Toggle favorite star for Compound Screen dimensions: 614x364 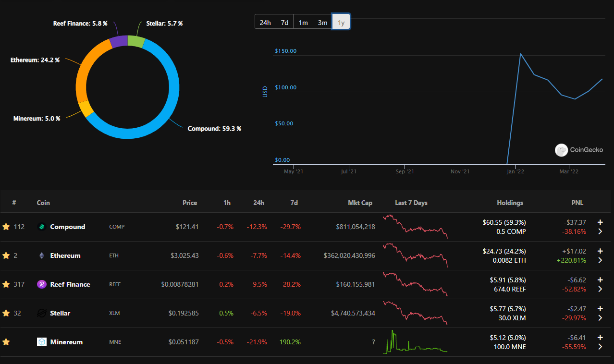pos(6,227)
